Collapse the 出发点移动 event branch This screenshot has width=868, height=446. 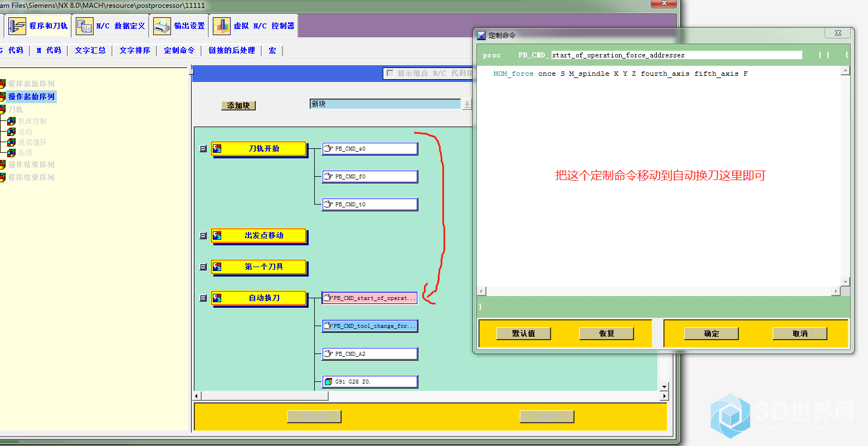tap(203, 236)
